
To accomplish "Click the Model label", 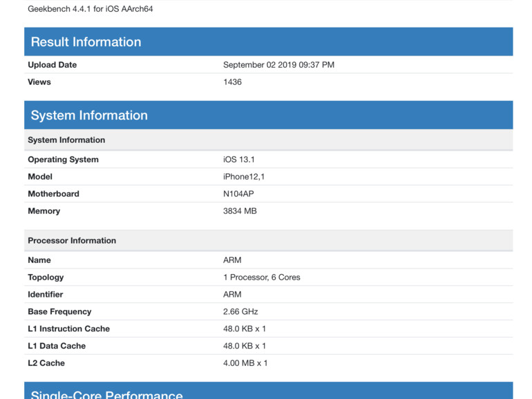I will [40, 177].
